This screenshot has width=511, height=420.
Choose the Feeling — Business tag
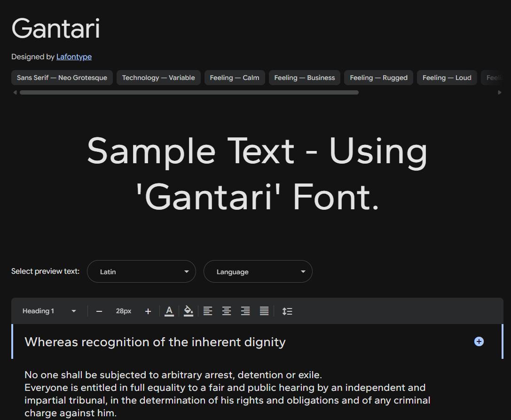click(304, 78)
